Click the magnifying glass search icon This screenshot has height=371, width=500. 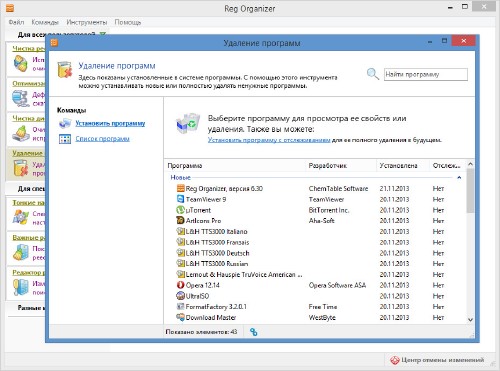tap(373, 74)
